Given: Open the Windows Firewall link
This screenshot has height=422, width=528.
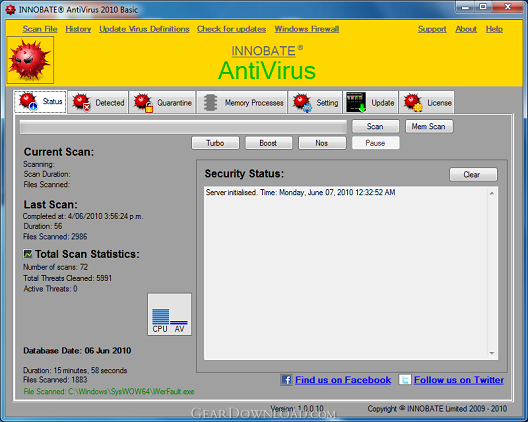Looking at the screenshot, I should click(307, 29).
